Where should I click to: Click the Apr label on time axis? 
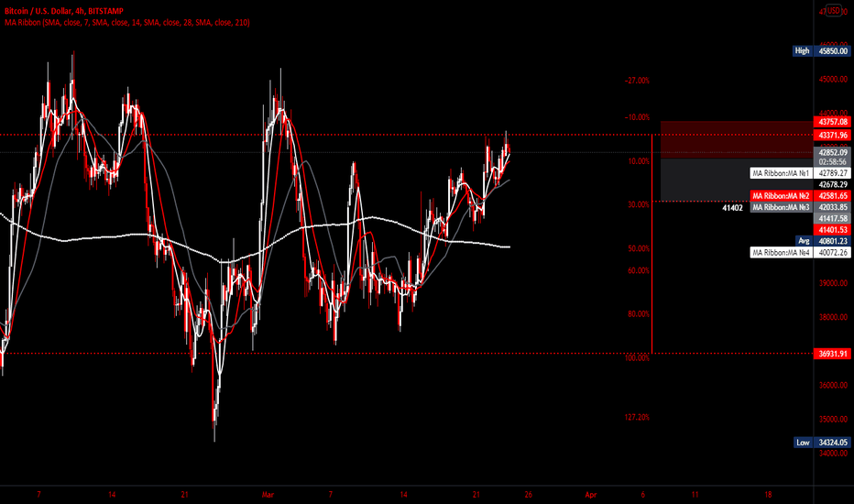tap(590, 495)
